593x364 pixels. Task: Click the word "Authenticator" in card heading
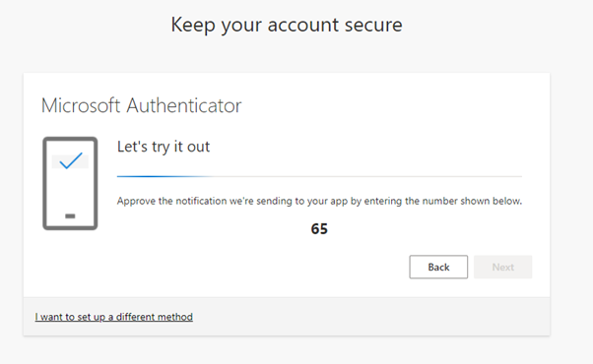click(x=184, y=105)
